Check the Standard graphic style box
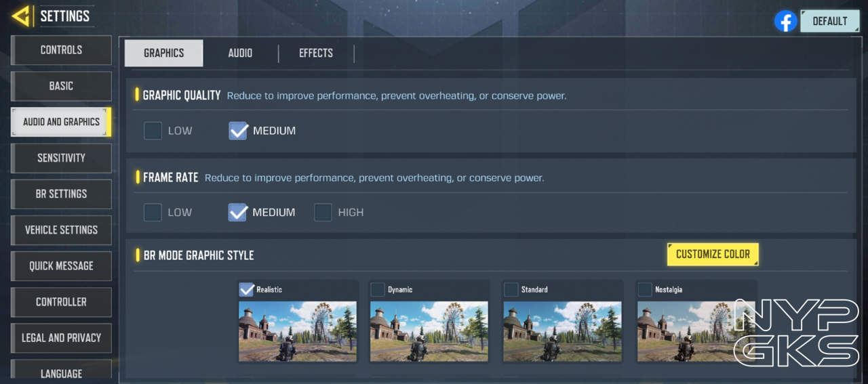Screen dimensions: 868x384 tap(511, 290)
